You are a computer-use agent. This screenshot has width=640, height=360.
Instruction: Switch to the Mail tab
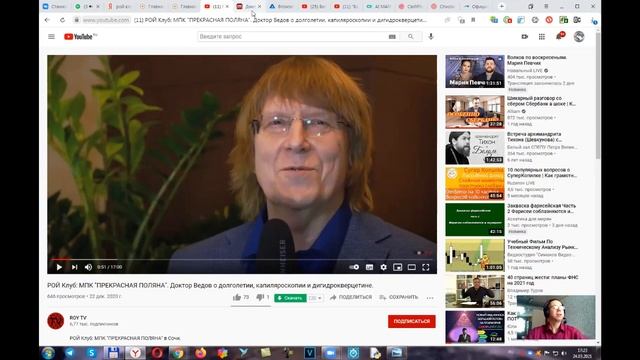tap(379, 7)
